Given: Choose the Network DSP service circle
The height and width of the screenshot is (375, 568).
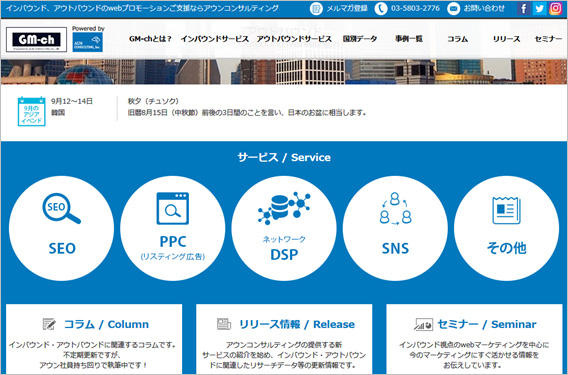Looking at the screenshot, I should click(284, 228).
